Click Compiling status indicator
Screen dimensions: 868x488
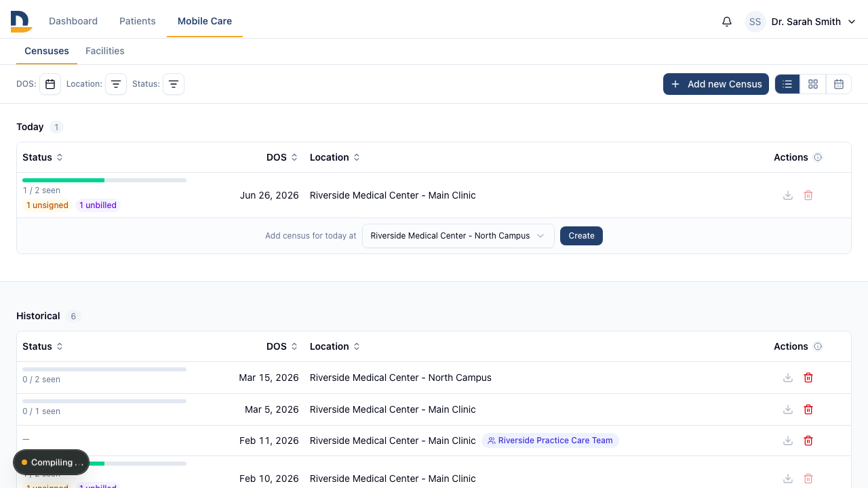pos(52,462)
